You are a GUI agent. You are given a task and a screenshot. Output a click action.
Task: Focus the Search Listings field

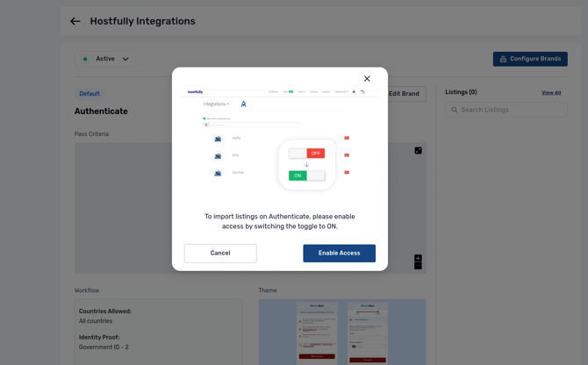coord(506,110)
